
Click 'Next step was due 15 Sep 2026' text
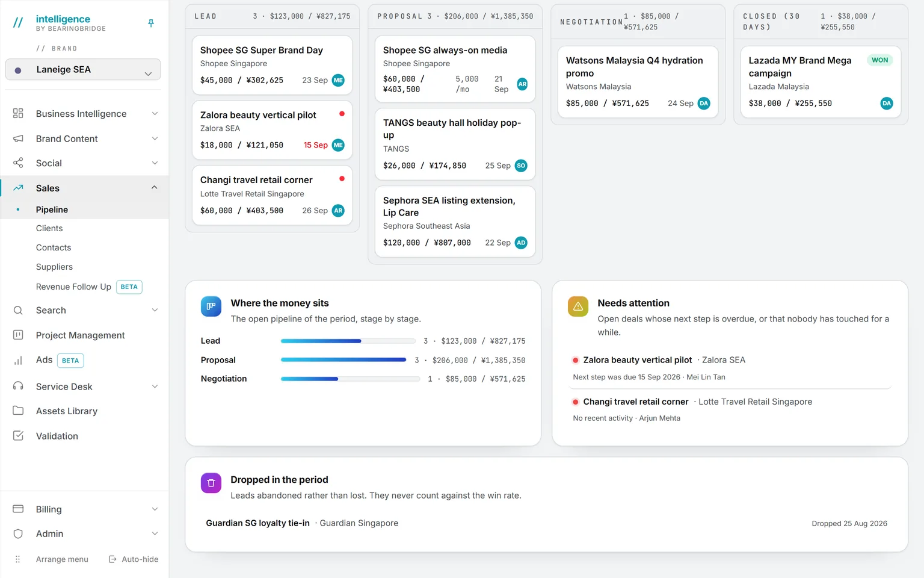[627, 377]
